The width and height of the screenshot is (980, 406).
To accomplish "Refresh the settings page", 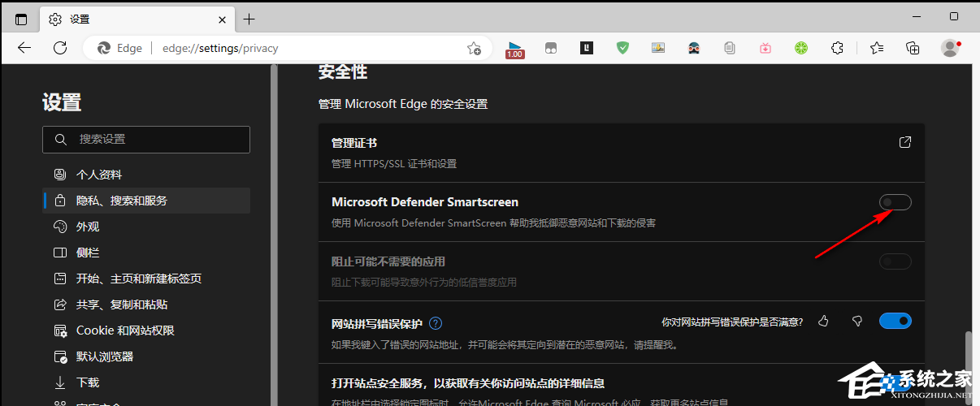I will point(60,48).
